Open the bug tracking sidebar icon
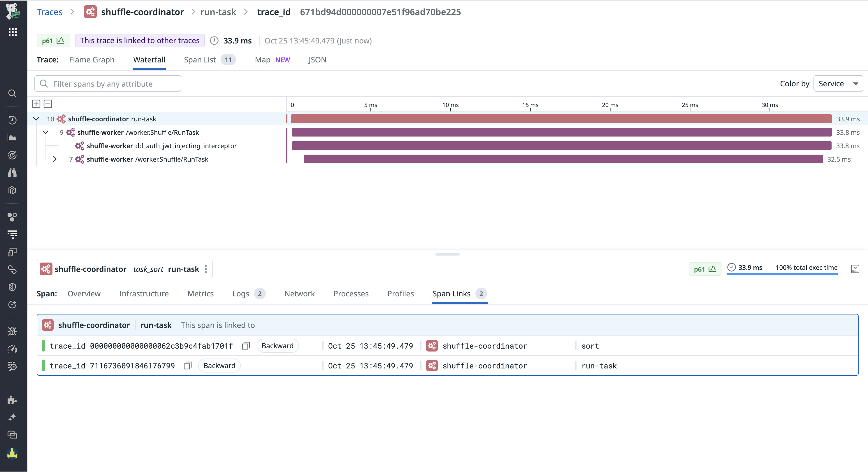 13,331
